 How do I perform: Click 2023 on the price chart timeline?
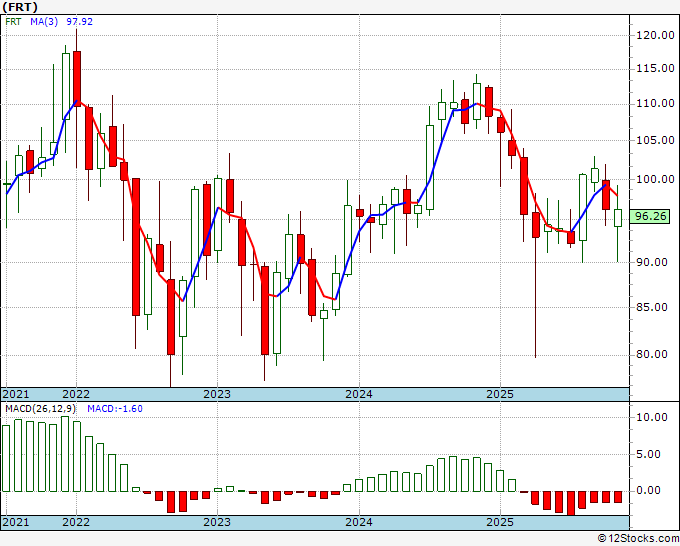pos(217,394)
